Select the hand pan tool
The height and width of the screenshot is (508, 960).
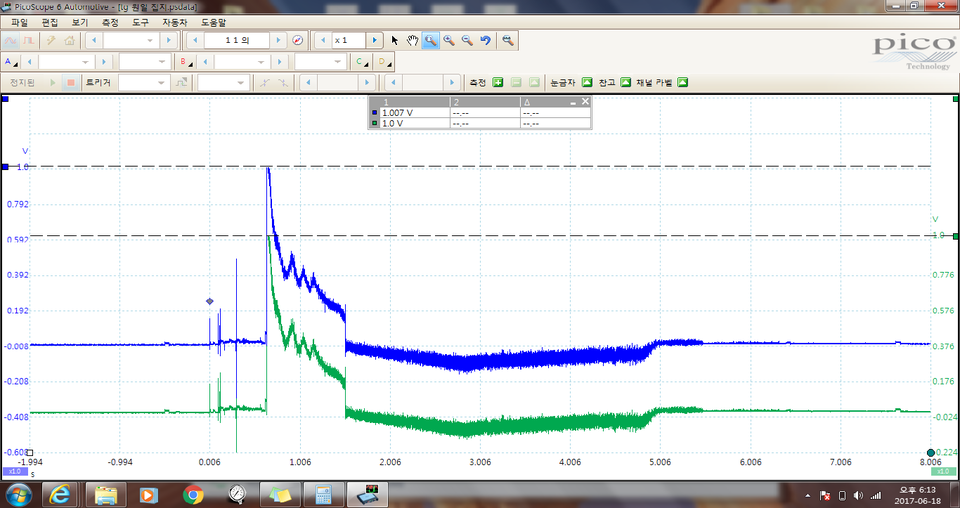[x=413, y=40]
